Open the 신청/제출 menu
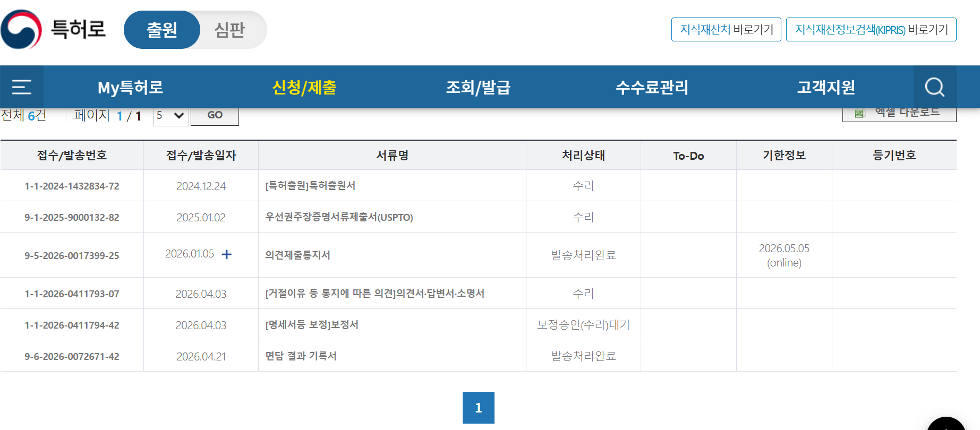This screenshot has width=980, height=430. pyautogui.click(x=304, y=87)
